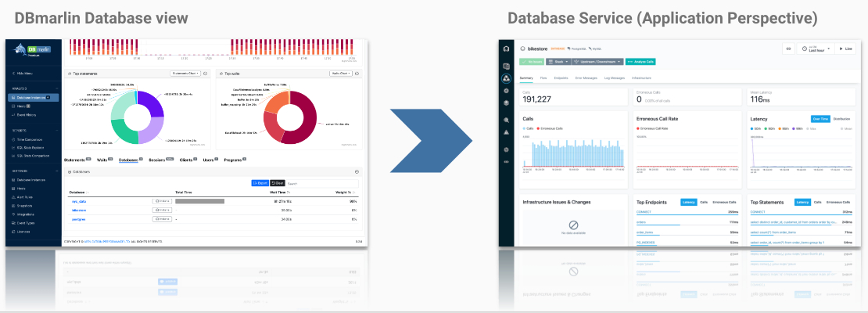Open the Statements Chart dropdown
Screen dimensions: 868x313
point(185,73)
